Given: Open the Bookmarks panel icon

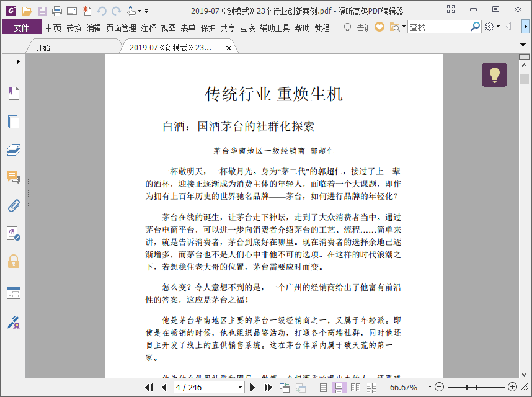Looking at the screenshot, I should (14, 93).
